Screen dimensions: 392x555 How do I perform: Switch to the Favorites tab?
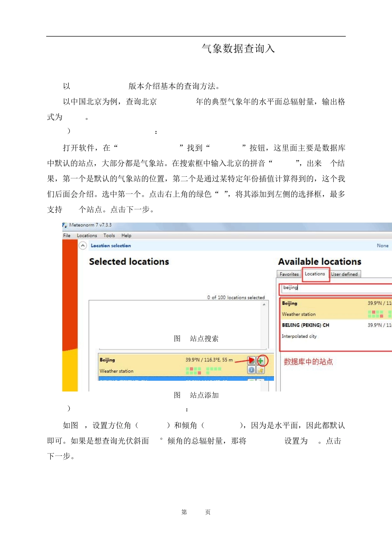pos(289,274)
